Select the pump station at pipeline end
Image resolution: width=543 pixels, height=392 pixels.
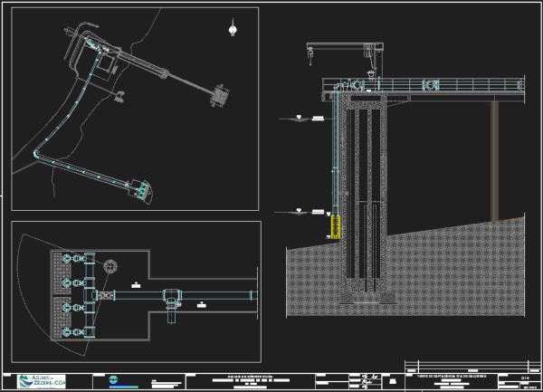(x=142, y=188)
